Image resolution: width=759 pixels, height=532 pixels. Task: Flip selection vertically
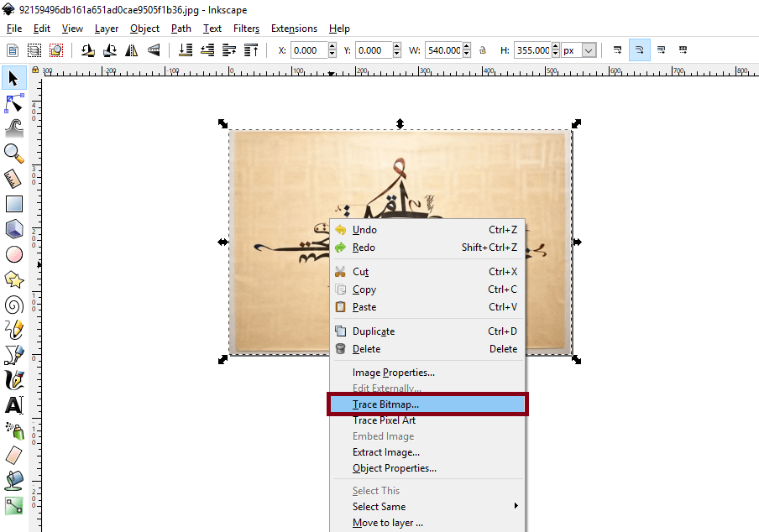click(x=154, y=50)
